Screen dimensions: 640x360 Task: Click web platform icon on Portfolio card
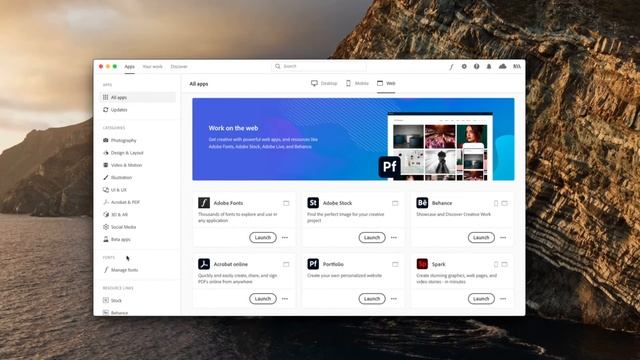point(395,264)
